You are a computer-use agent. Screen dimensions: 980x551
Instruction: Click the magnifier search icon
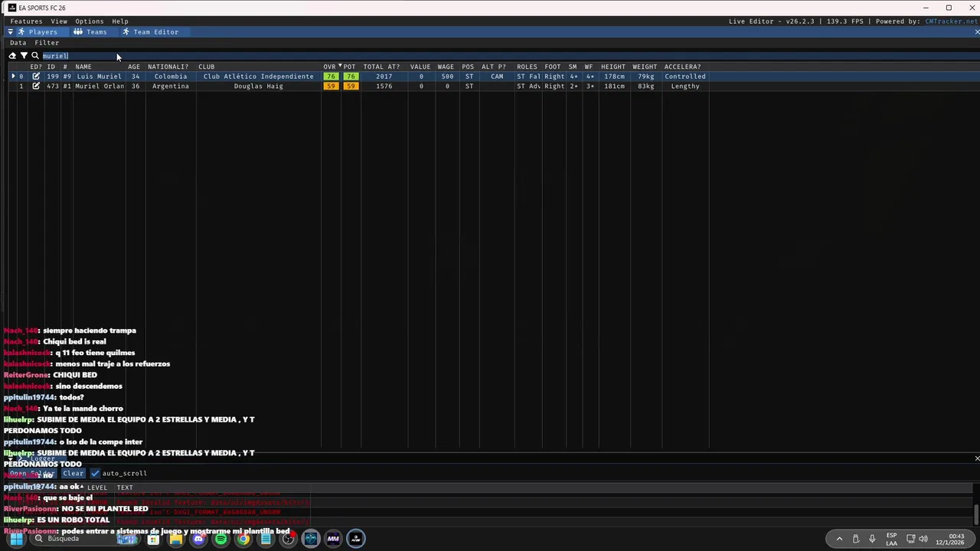click(x=35, y=56)
